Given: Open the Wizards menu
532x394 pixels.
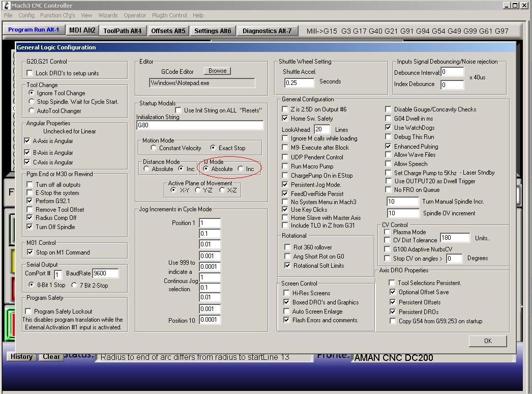Looking at the screenshot, I should (x=108, y=15).
